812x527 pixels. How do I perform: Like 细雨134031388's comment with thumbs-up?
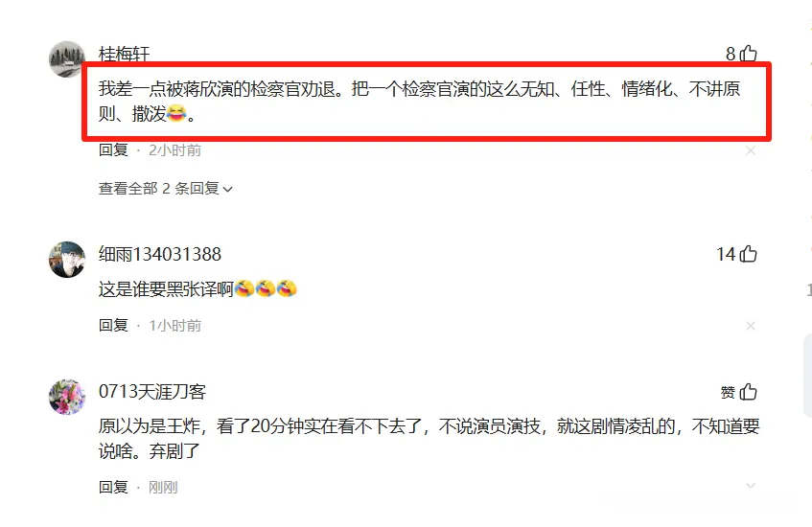(x=749, y=254)
